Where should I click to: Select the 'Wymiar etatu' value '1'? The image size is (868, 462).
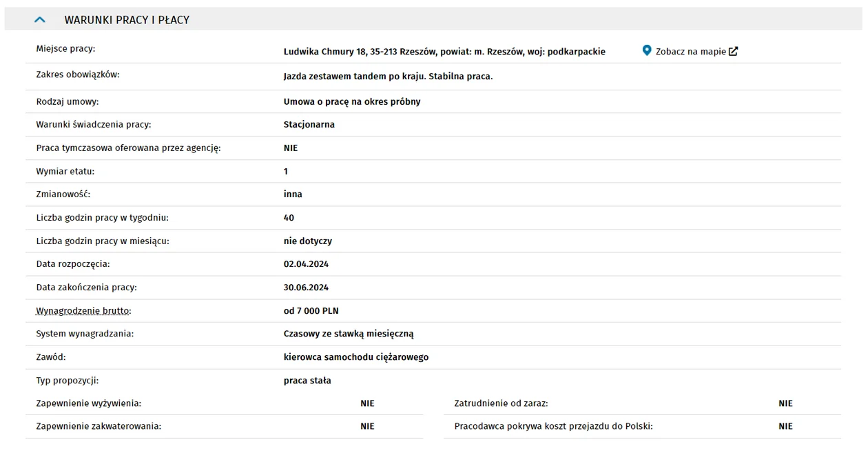click(286, 171)
